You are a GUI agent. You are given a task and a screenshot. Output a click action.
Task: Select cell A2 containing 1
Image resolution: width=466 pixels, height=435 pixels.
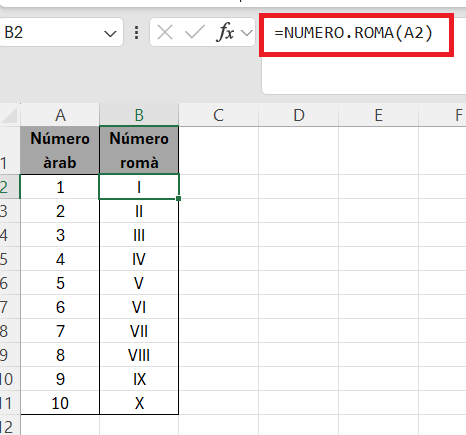[x=60, y=187]
